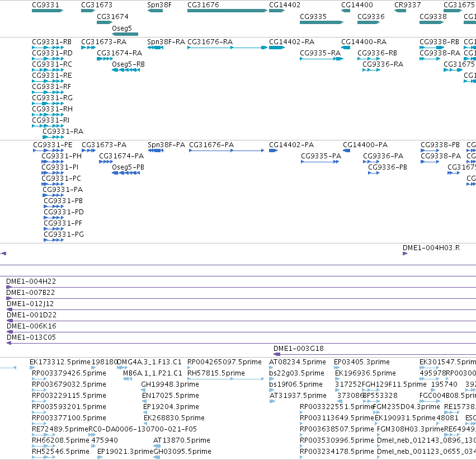Select protein CG9336-PB
Screen dimensions: 476x460
coord(374,173)
